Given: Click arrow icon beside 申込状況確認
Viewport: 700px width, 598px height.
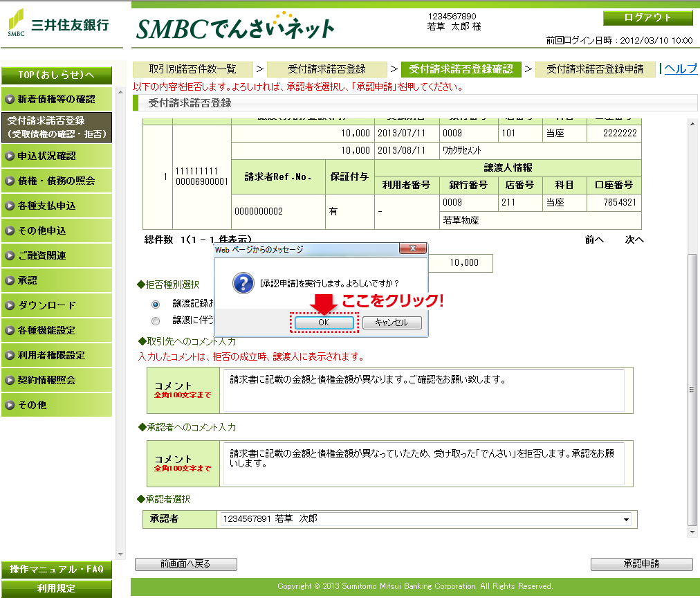Looking at the screenshot, I should coord(10,156).
